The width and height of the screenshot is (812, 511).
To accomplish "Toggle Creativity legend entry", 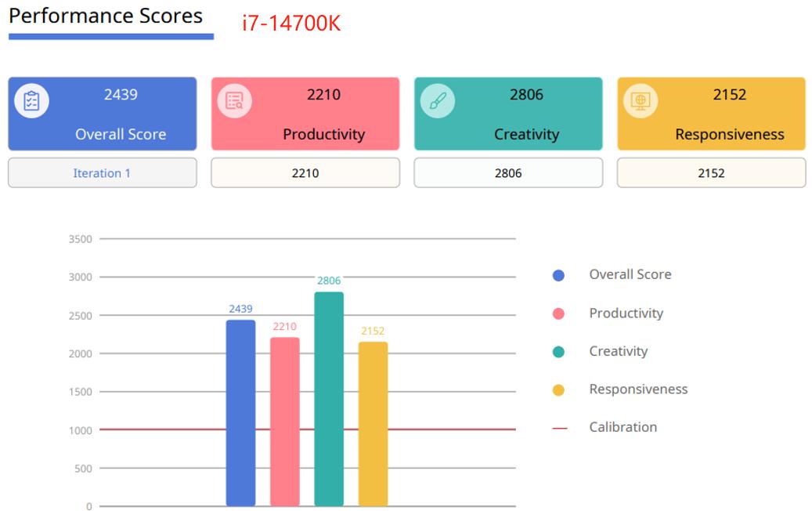I will point(601,351).
